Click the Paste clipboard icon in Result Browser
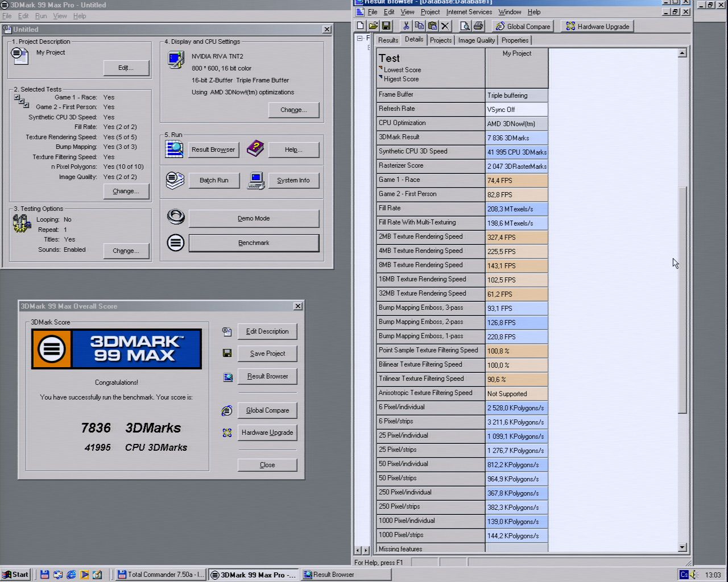The width and height of the screenshot is (728, 582). point(432,26)
